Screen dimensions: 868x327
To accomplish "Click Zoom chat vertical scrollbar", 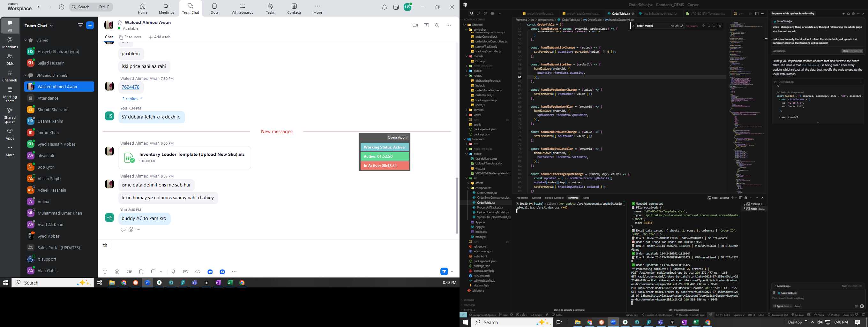I will (457, 205).
